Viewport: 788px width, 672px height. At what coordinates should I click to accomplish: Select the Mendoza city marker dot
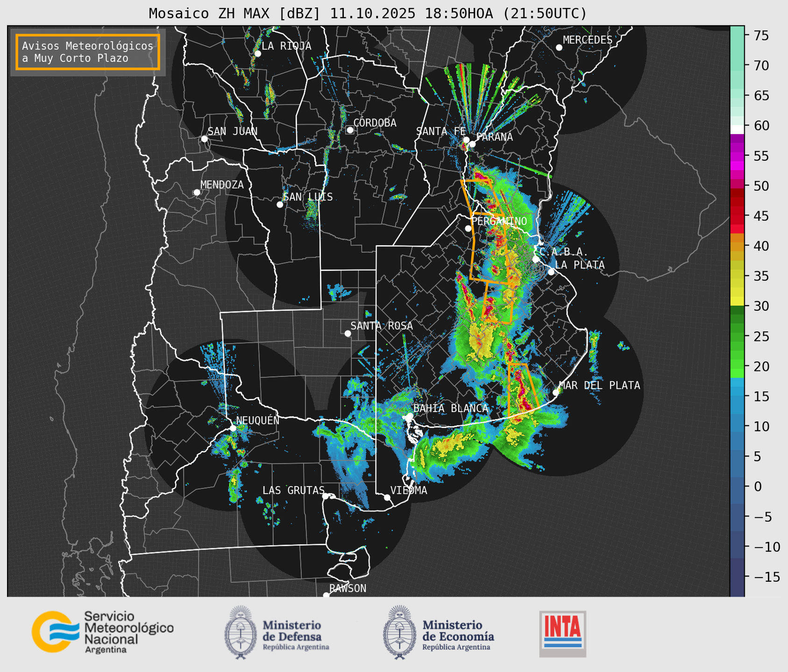click(x=197, y=193)
